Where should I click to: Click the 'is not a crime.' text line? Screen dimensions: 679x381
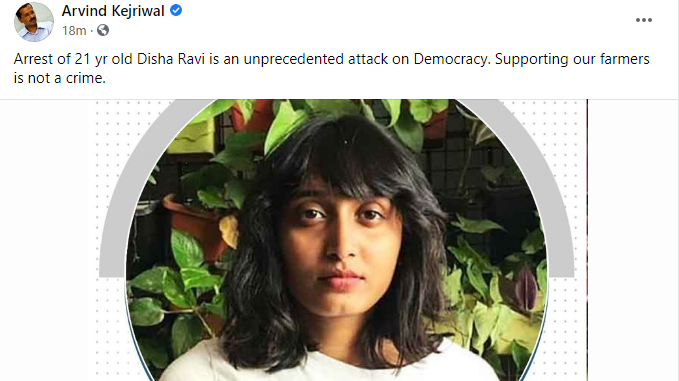(x=60, y=78)
